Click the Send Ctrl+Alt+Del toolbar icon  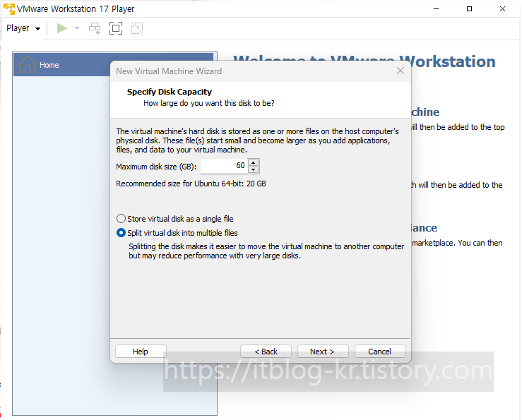(x=95, y=28)
